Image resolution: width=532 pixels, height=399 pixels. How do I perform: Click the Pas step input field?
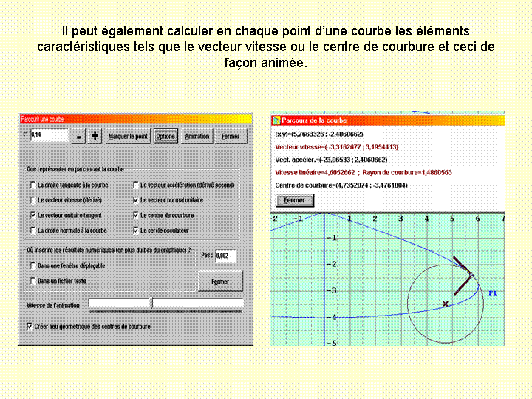coord(227,256)
